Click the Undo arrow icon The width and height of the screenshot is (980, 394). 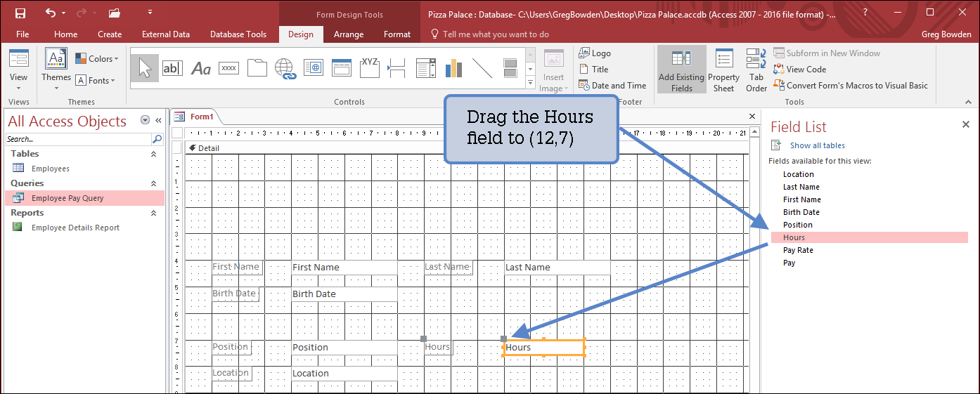coord(51,13)
